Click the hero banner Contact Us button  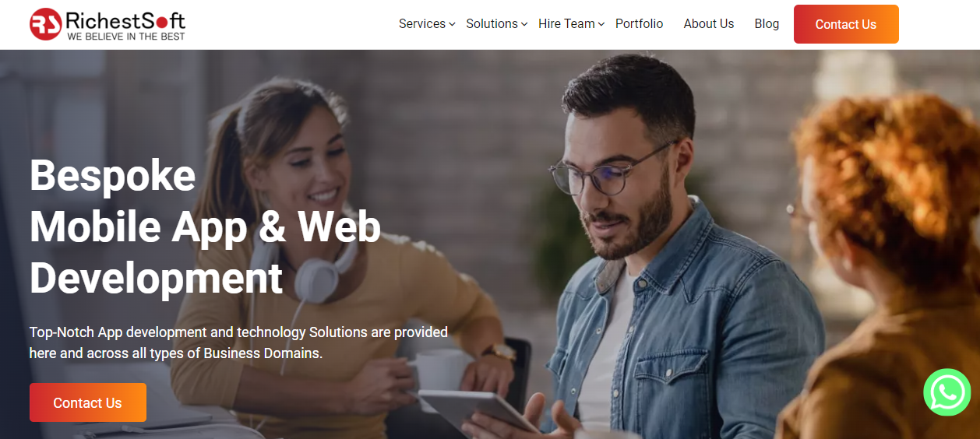point(88,402)
